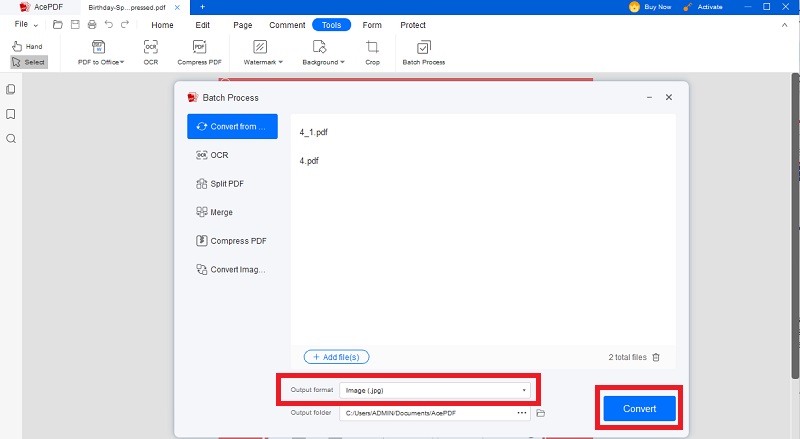Select the Crop tool
The height and width of the screenshot is (439, 800).
372,53
